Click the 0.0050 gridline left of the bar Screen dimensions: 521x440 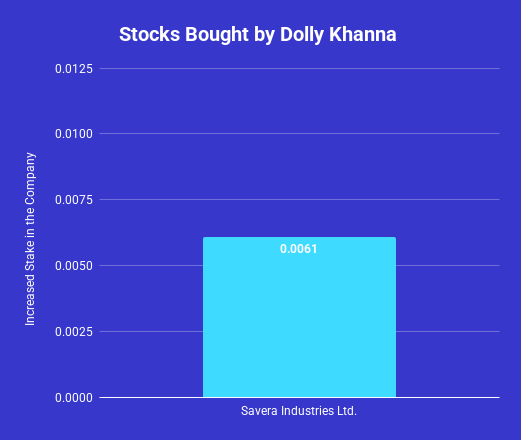coord(151,265)
